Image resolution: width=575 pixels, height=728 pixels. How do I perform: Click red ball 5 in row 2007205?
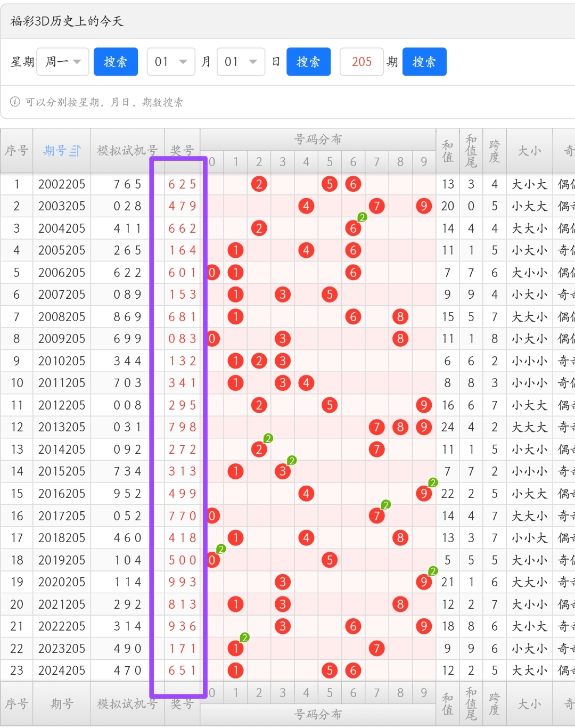pyautogui.click(x=330, y=295)
